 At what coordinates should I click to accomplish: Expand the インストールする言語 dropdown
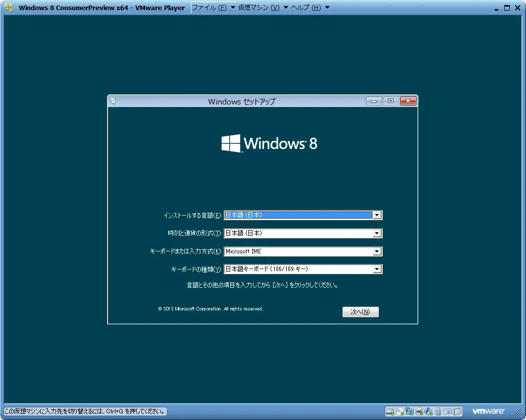click(377, 215)
